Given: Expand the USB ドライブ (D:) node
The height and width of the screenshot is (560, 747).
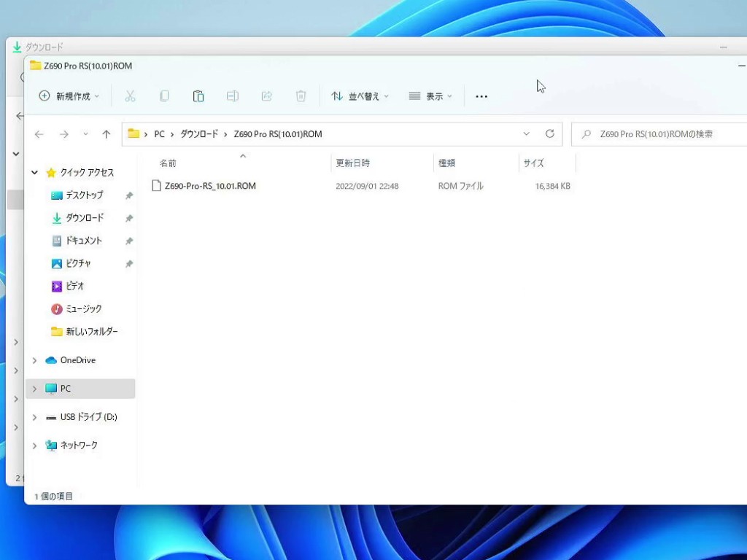Looking at the screenshot, I should 34,417.
